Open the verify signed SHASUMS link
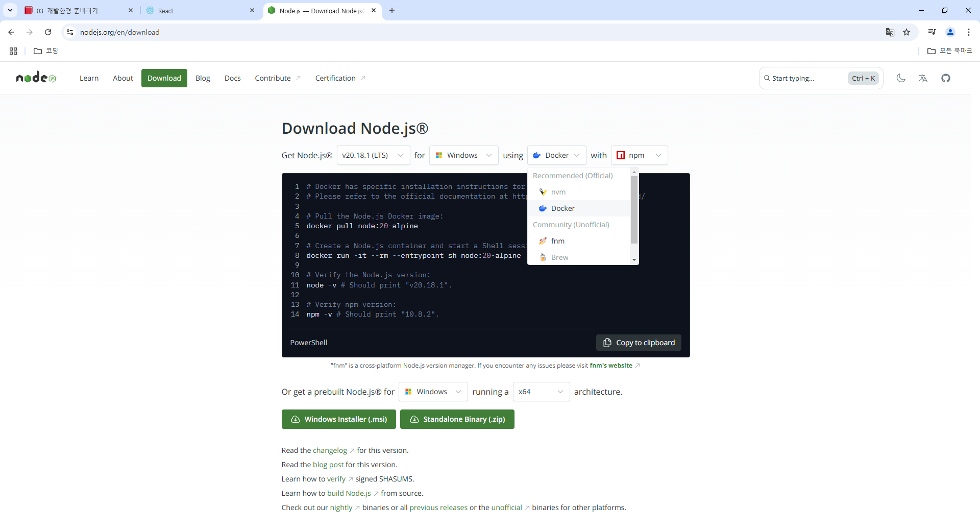This screenshot has width=980, height=531. point(340,479)
